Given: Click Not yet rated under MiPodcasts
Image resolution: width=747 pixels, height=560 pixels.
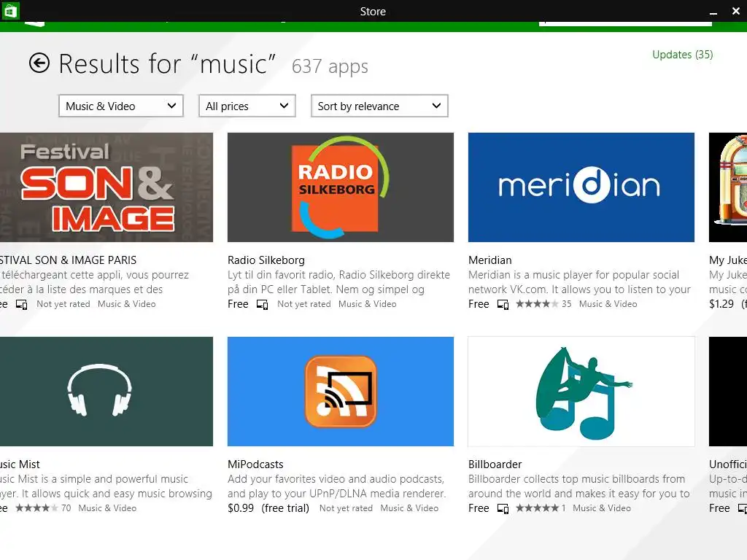Looking at the screenshot, I should click(x=346, y=508).
